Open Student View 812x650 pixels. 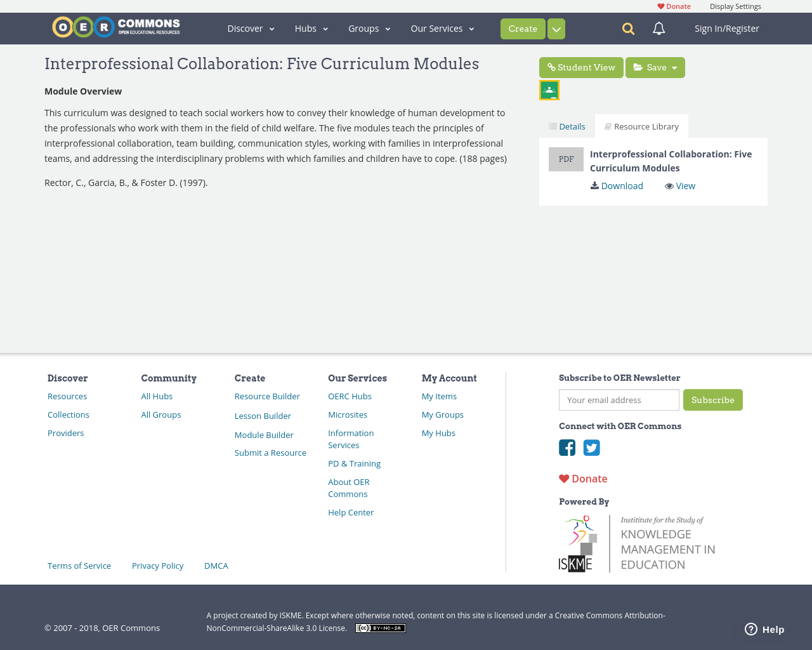[580, 67]
